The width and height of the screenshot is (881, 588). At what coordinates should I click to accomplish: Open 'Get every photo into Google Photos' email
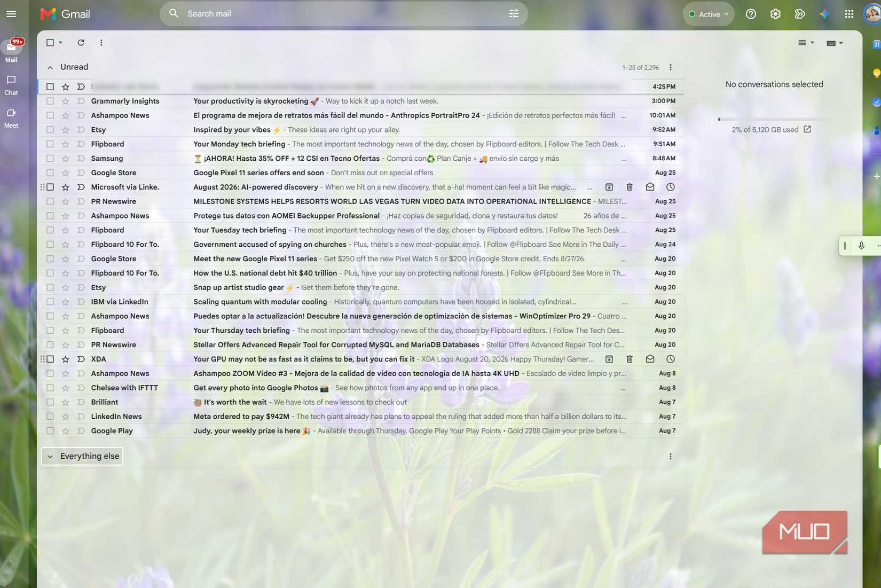(x=360, y=388)
